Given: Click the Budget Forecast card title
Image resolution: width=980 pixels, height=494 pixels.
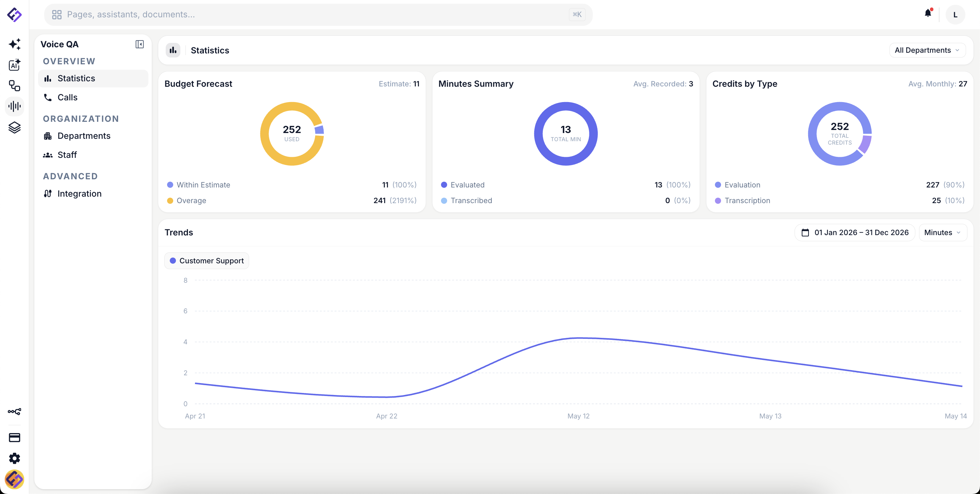Looking at the screenshot, I should point(198,84).
